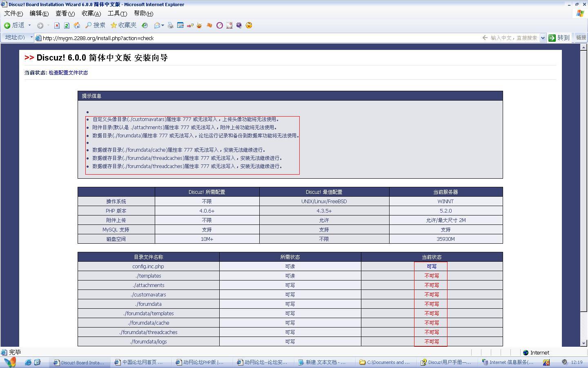
Task: Open the Search (搜索) toolbar button
Action: coord(95,25)
